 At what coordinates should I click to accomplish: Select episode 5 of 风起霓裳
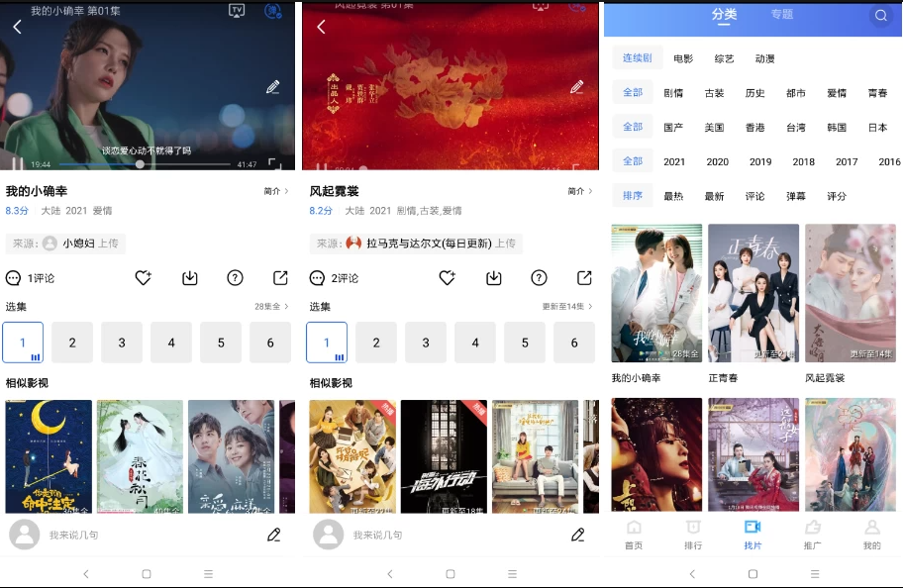tap(525, 343)
